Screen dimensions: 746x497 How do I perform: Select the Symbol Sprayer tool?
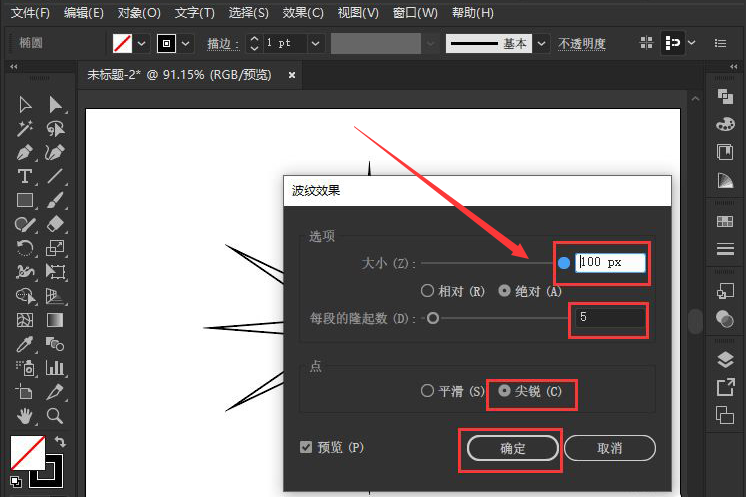click(x=25, y=368)
